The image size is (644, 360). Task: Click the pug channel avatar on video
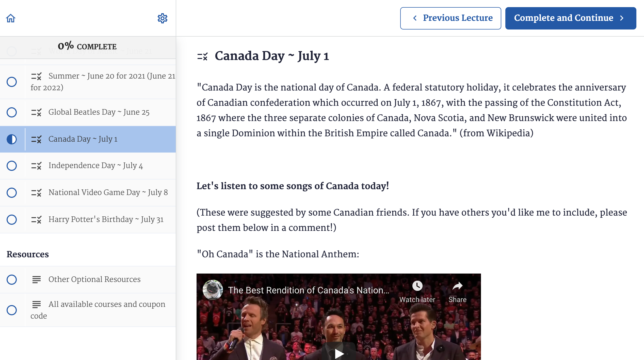(x=213, y=290)
